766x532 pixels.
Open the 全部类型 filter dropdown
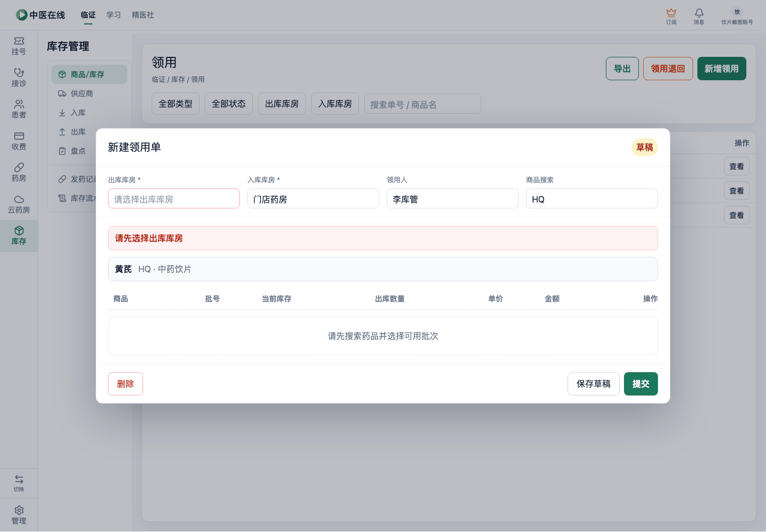click(x=176, y=104)
